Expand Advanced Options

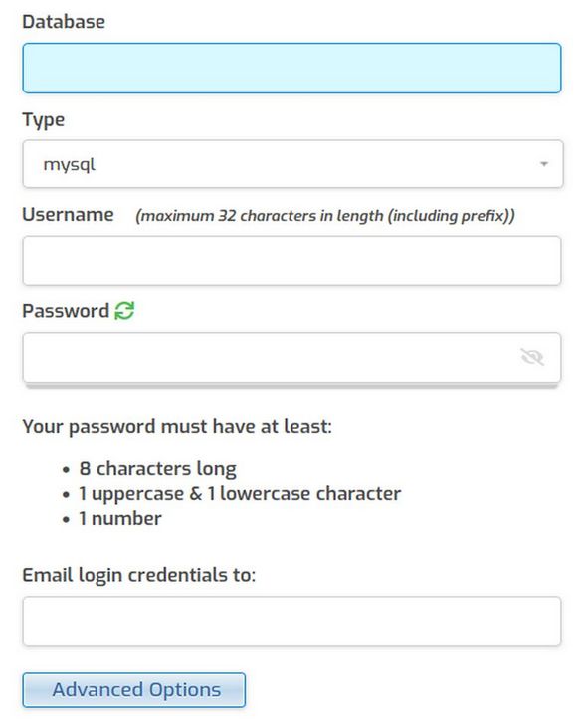[133, 690]
